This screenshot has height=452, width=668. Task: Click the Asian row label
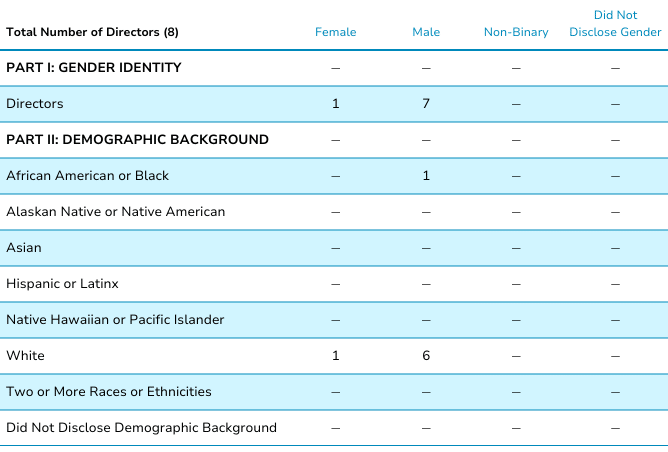coord(24,248)
